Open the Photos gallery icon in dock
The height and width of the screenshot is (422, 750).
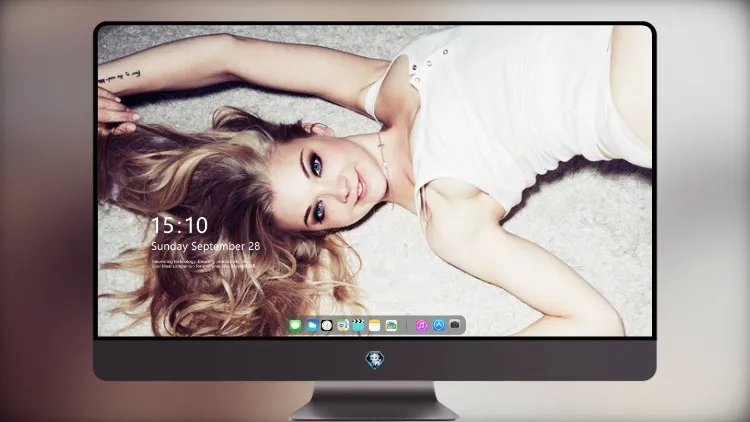[x=391, y=326]
